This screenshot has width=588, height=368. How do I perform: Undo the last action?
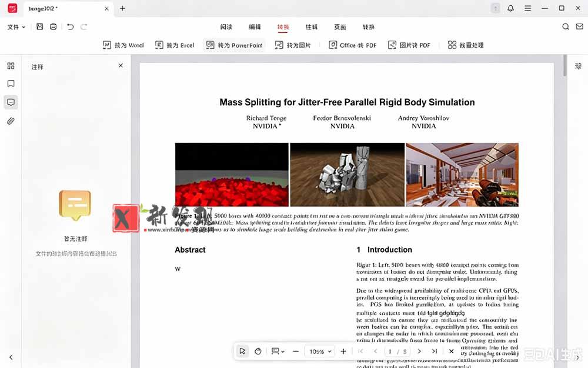tap(70, 26)
